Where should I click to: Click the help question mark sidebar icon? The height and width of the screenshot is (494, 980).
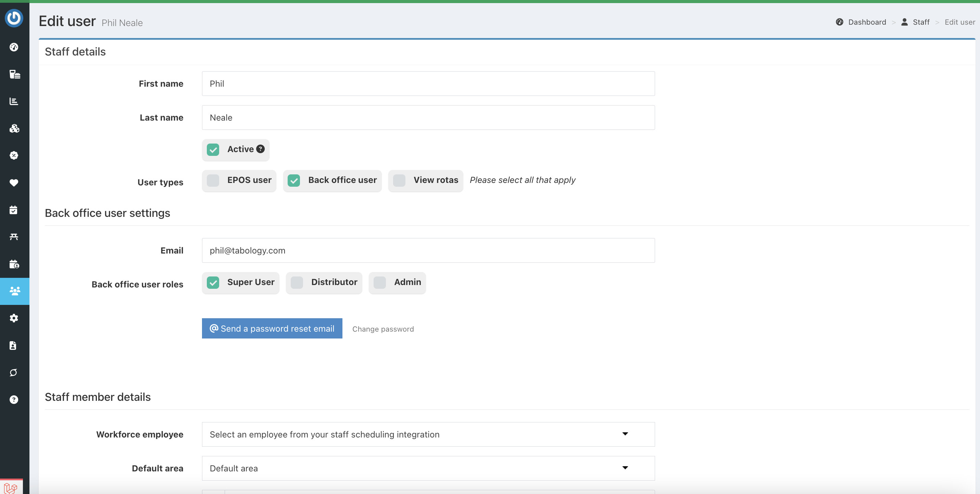(14, 399)
